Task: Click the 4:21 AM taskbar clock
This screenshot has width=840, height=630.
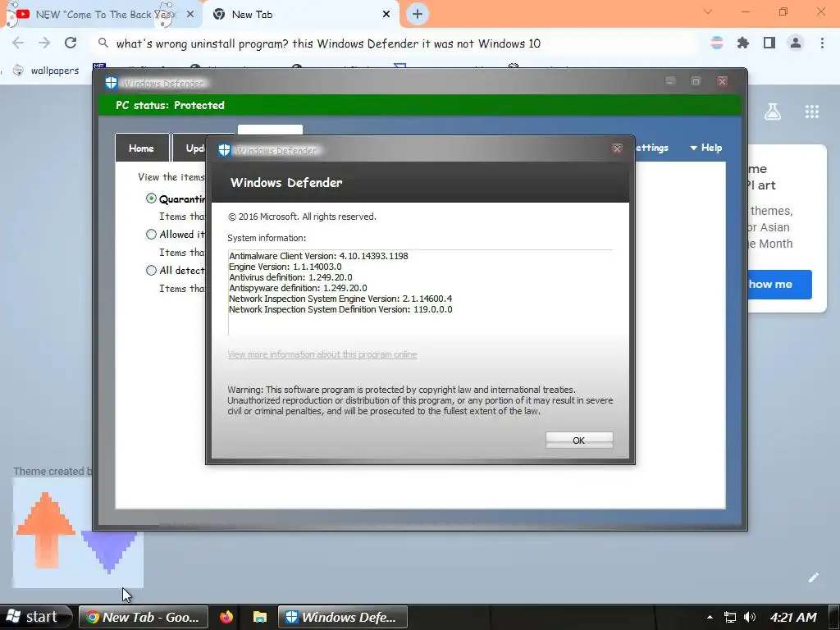Action: click(793, 617)
